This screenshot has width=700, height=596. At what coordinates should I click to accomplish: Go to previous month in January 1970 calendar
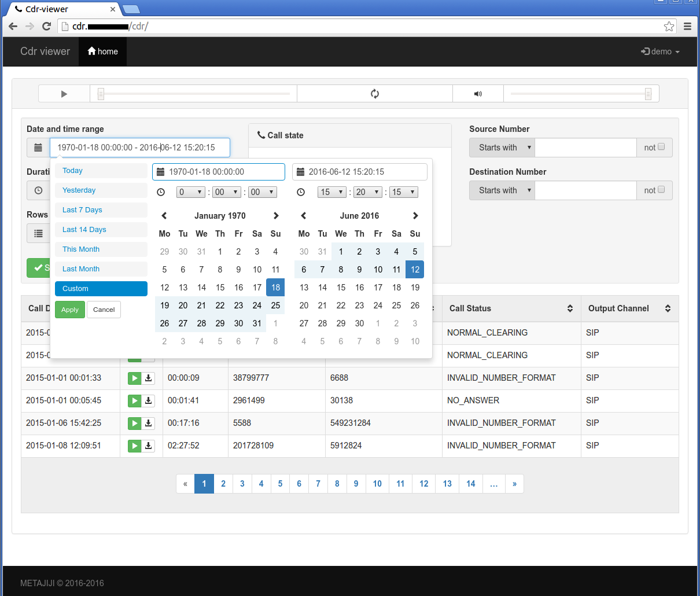(x=164, y=216)
